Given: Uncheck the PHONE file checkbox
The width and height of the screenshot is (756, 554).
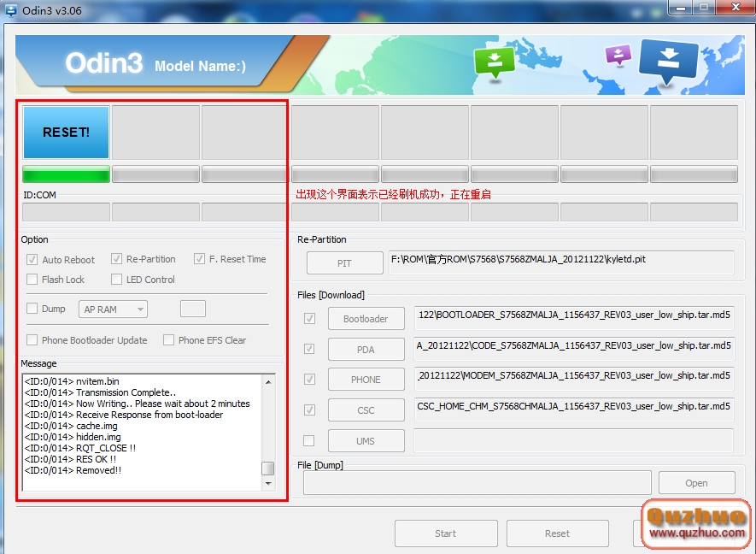Looking at the screenshot, I should click(x=309, y=380).
